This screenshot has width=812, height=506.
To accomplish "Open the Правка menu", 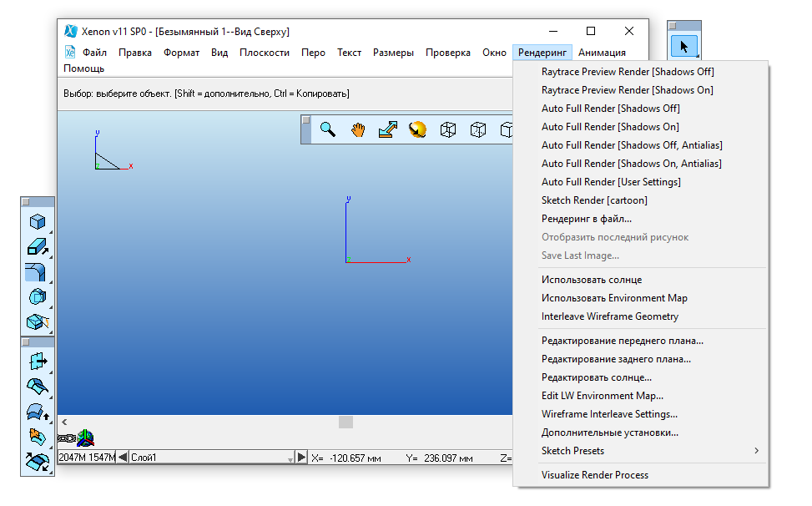I will [x=135, y=53].
